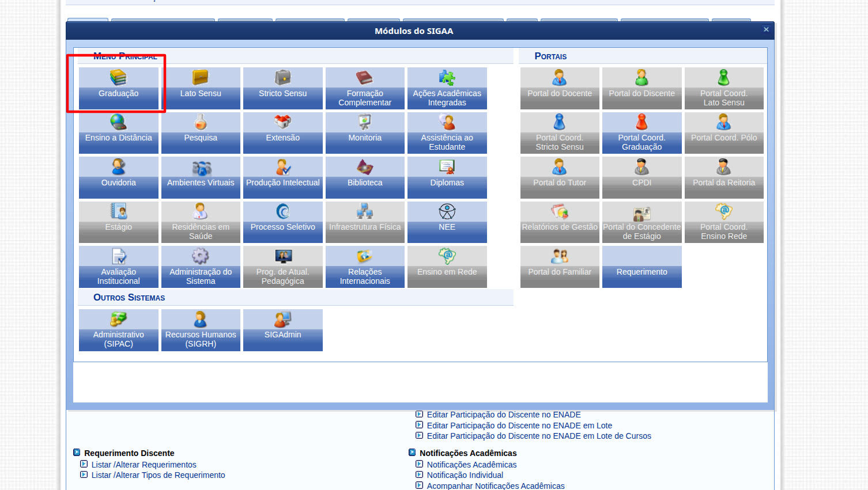This screenshot has height=490, width=868.
Task: Open Listar /Alterar Tipos de Requerimento
Action: (158, 475)
